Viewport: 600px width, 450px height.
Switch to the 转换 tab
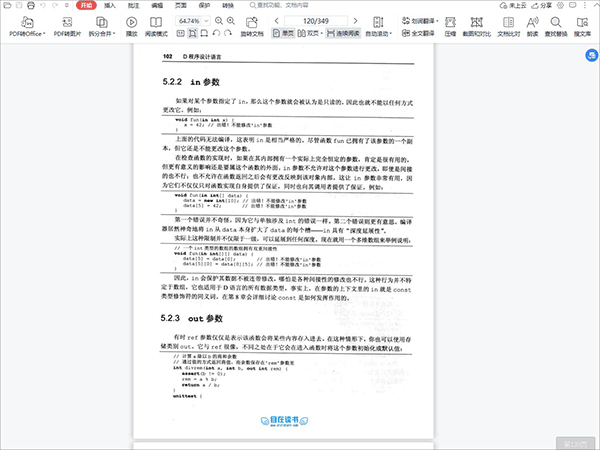click(x=228, y=5)
